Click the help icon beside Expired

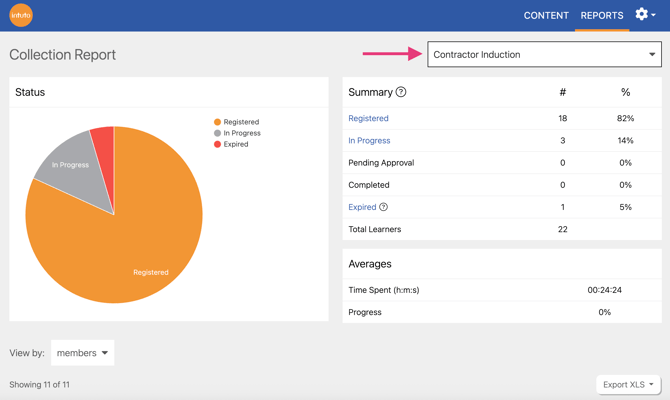[x=383, y=207]
